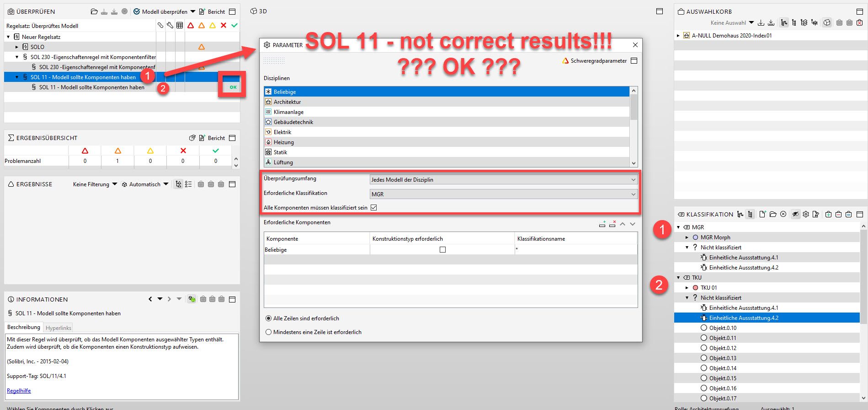Viewport: 868px width, 410px height.
Task: Click the link chain column header icon
Action: pos(160,25)
